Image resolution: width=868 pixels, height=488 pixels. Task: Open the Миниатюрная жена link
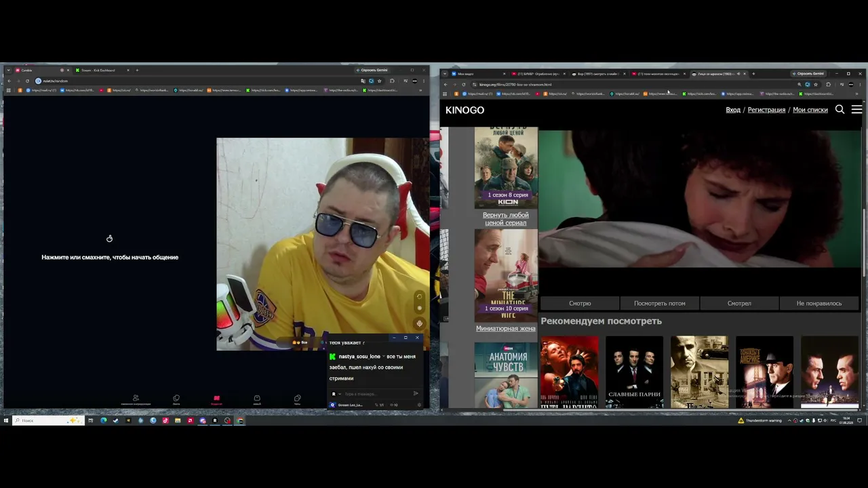506,328
